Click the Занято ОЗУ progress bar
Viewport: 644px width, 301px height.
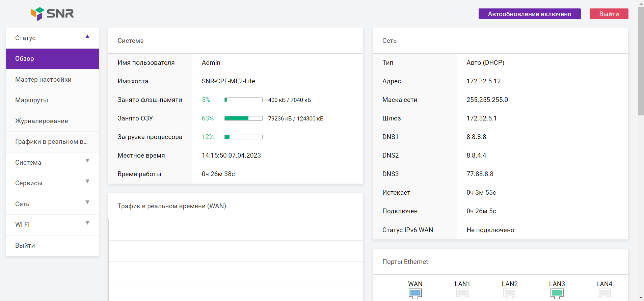point(243,118)
